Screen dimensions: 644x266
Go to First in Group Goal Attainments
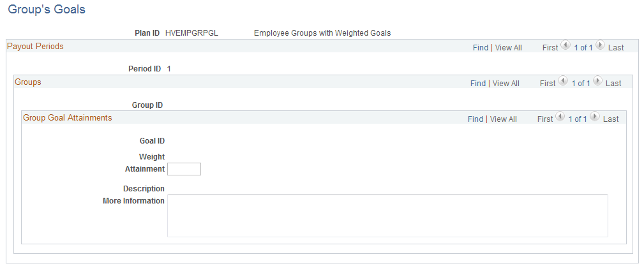point(545,119)
